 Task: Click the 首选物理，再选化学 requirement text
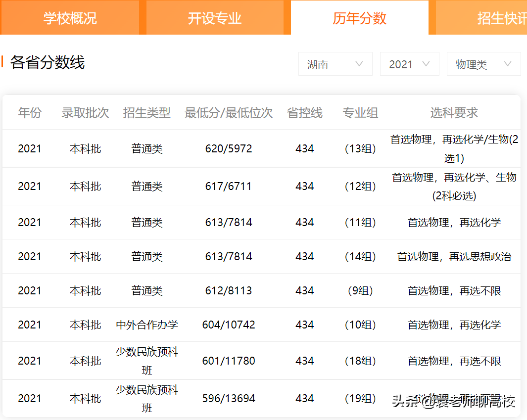click(454, 222)
